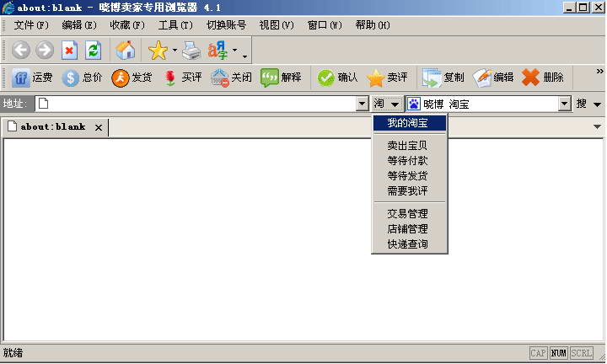The width and height of the screenshot is (607, 364).
Task: Select 卖出宝贝 in the dropdown menu
Action: [410, 146]
